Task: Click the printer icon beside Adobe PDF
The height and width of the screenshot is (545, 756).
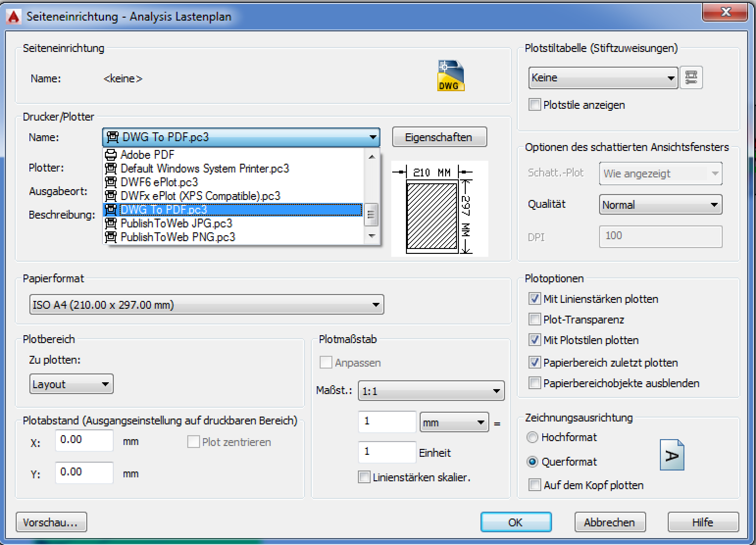Action: click(x=111, y=154)
